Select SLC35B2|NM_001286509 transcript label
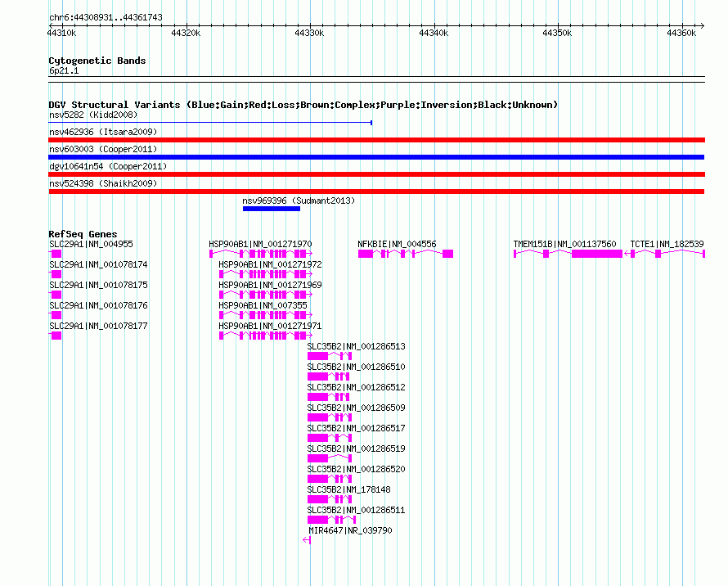 tap(356, 408)
